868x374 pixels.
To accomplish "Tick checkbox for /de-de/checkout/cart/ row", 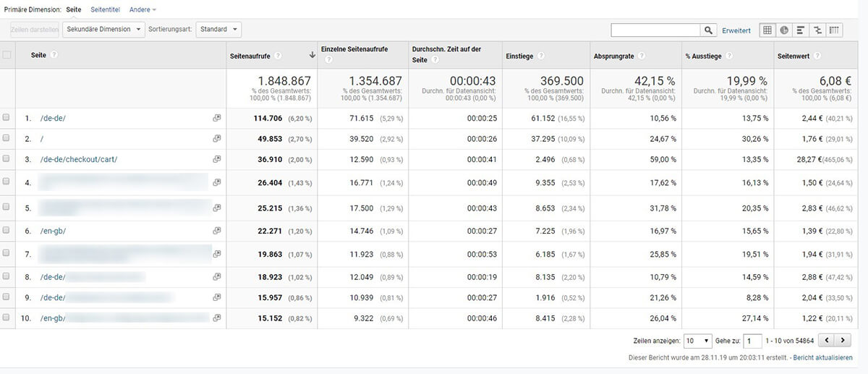I will tap(7, 159).
